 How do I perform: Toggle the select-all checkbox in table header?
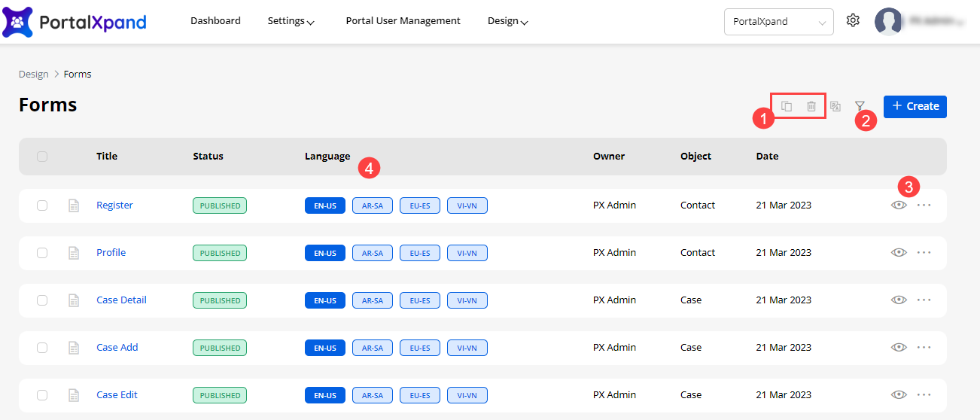point(42,157)
